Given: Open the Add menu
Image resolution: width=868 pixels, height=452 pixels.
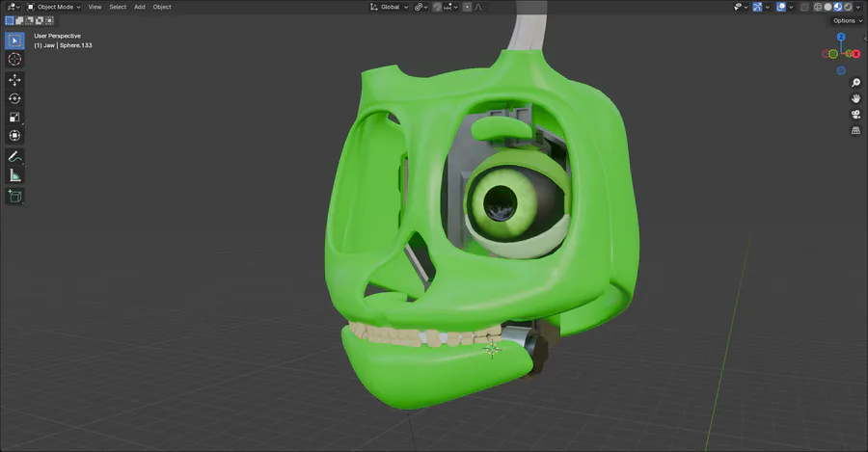Looking at the screenshot, I should coord(140,7).
